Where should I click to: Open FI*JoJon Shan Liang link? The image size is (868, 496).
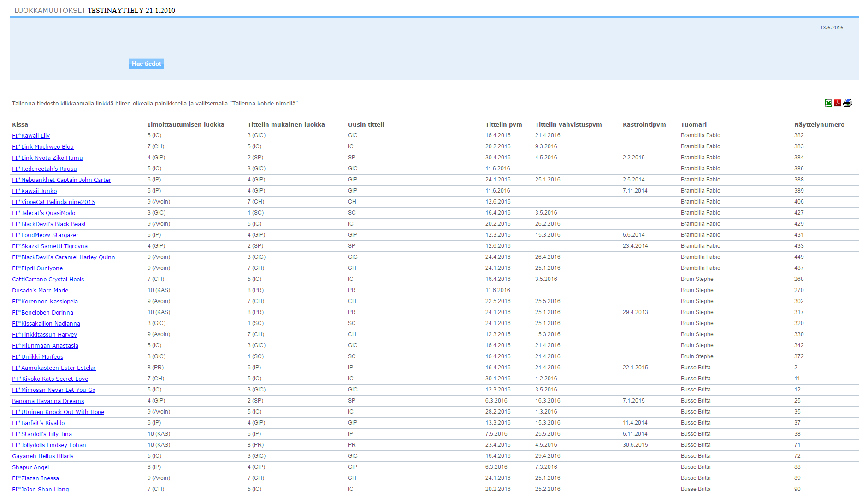pos(40,490)
